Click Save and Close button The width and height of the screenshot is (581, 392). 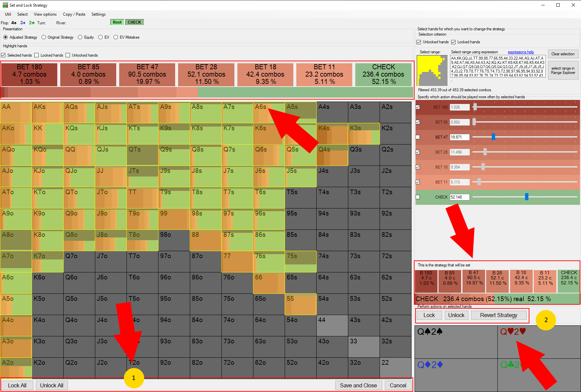[x=358, y=385]
